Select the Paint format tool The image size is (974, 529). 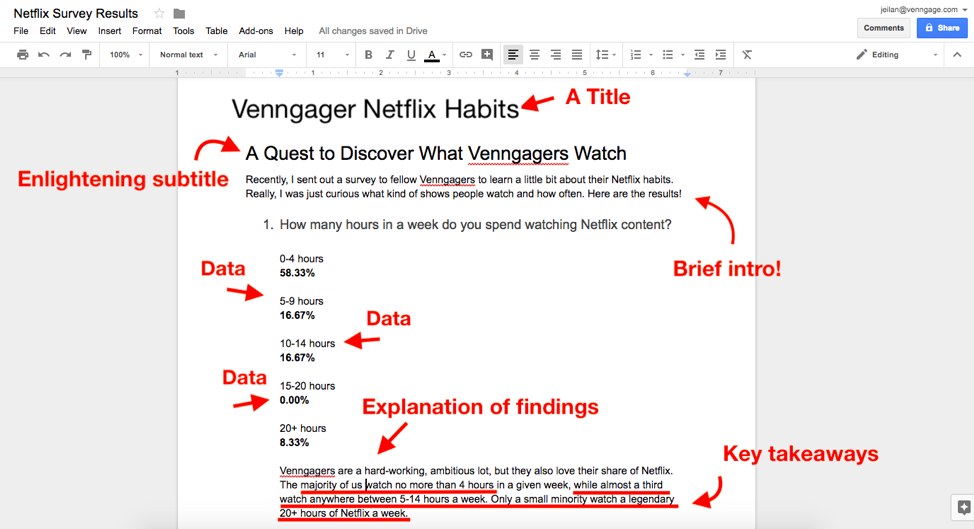coord(86,55)
